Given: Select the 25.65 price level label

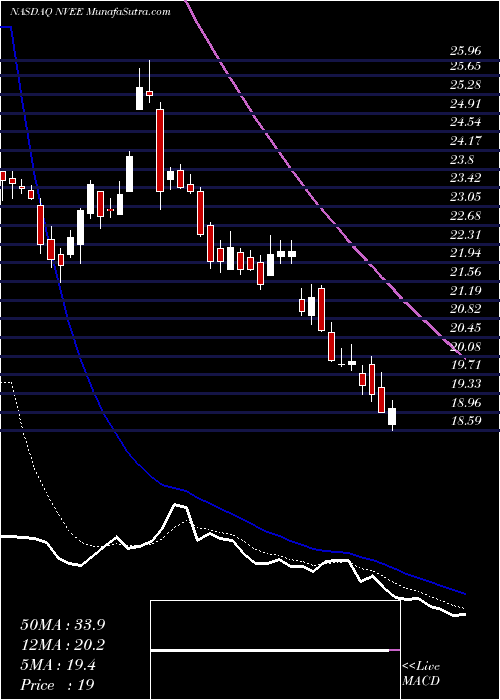Looking at the screenshot, I should click(x=465, y=66).
